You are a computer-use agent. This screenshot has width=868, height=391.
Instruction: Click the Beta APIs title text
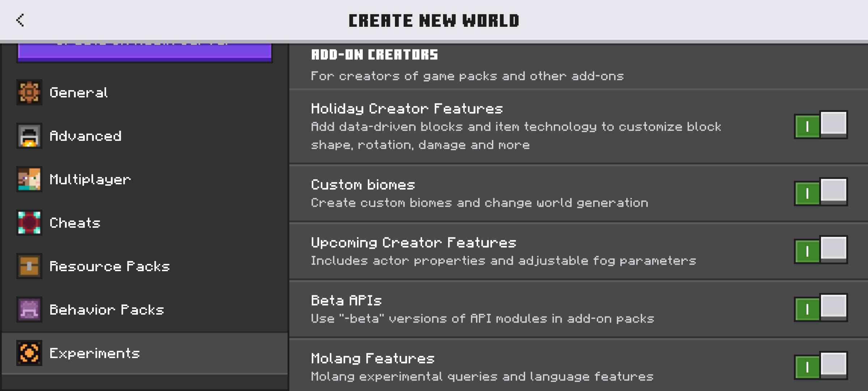point(346,300)
